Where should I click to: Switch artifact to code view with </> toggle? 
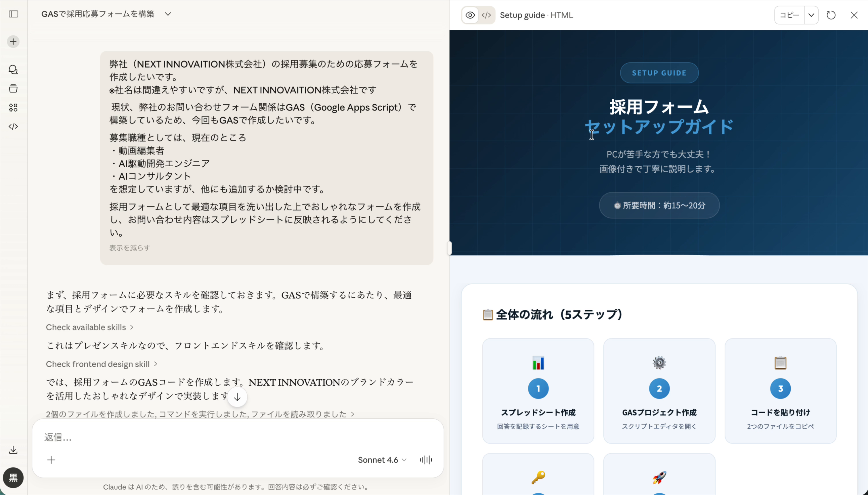(486, 15)
